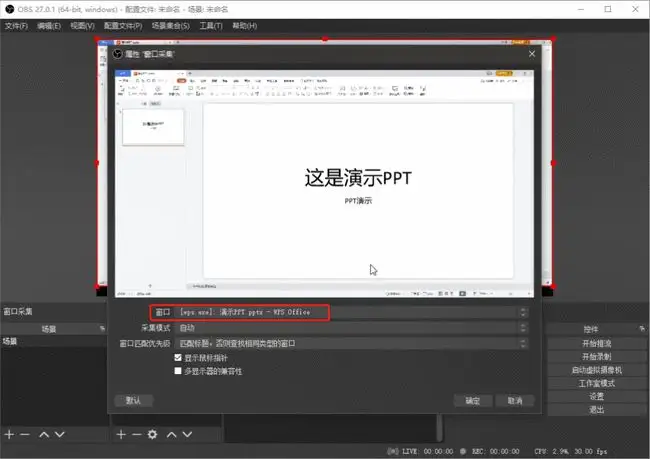Open the 工具(T) menu
The width and height of the screenshot is (650, 459).
point(211,26)
